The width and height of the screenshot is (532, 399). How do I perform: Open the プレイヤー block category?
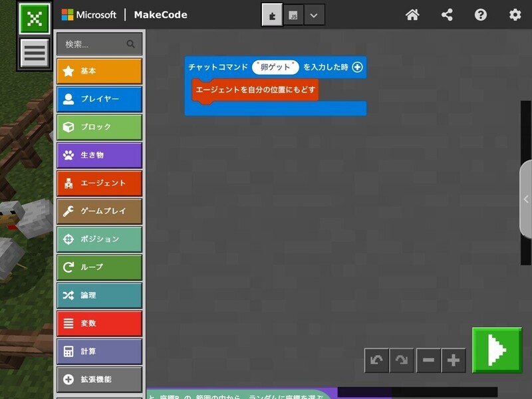[x=99, y=99]
